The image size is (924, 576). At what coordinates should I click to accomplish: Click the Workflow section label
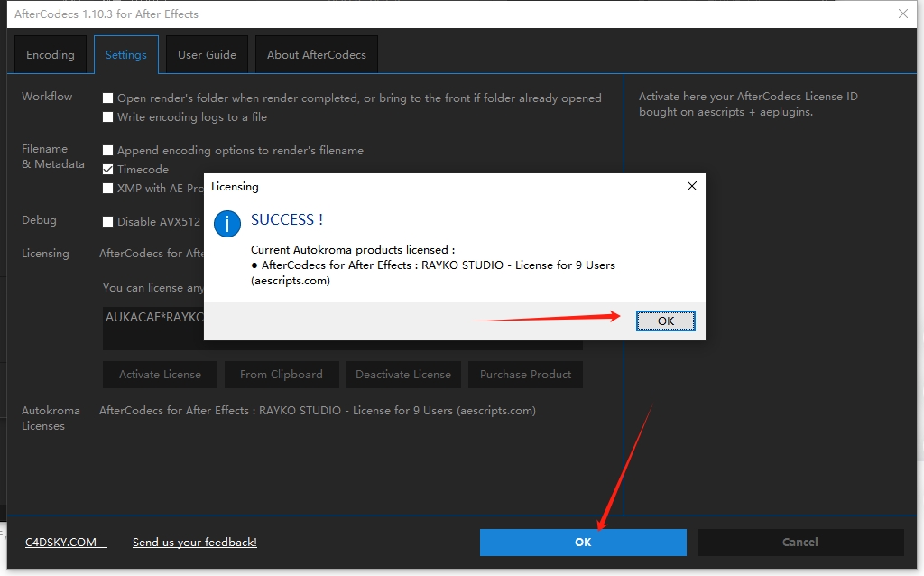coord(47,96)
